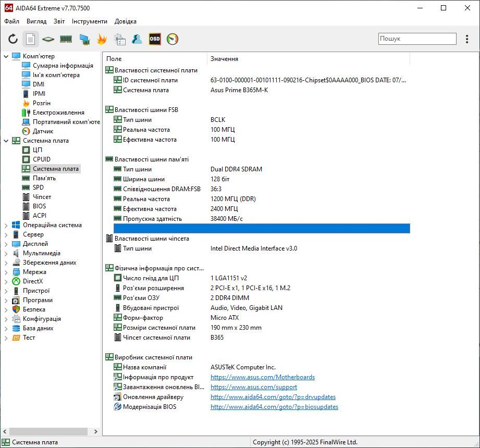
Task: Open the Інструменти menu
Action: point(90,21)
